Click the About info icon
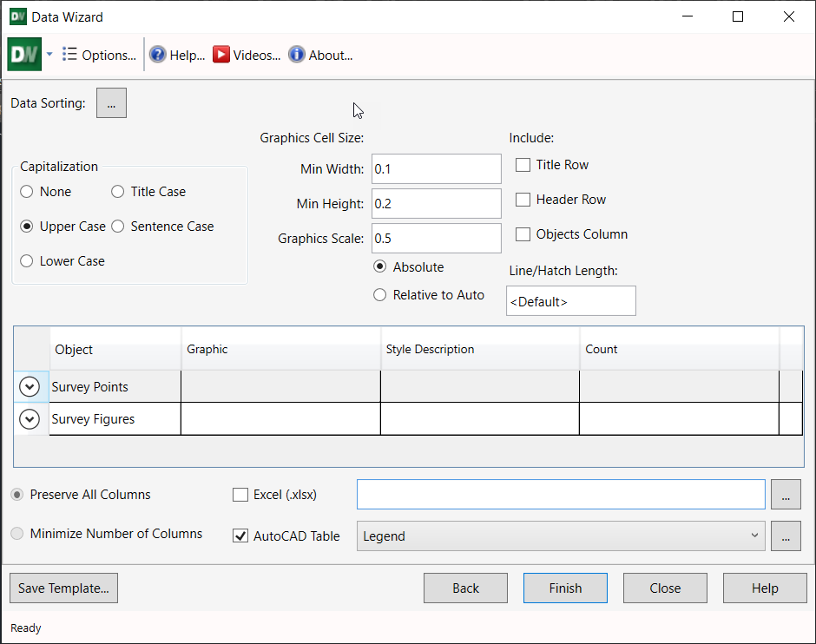Image resolution: width=816 pixels, height=644 pixels. click(x=297, y=55)
